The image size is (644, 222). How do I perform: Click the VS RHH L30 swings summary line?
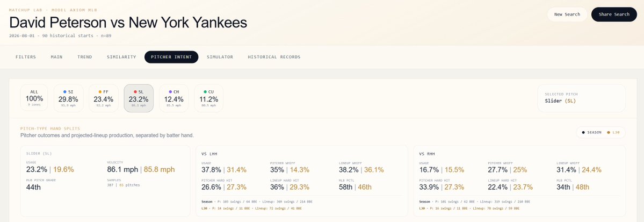tap(469, 209)
